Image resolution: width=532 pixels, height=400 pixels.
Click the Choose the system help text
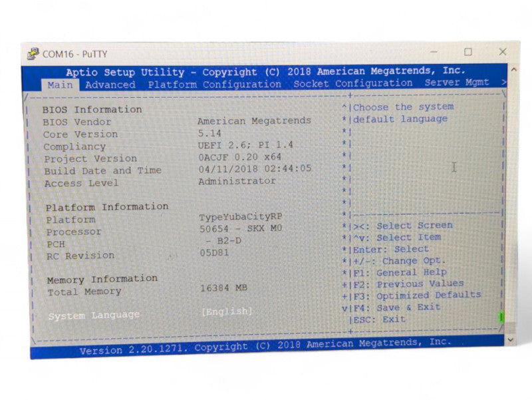(x=404, y=107)
